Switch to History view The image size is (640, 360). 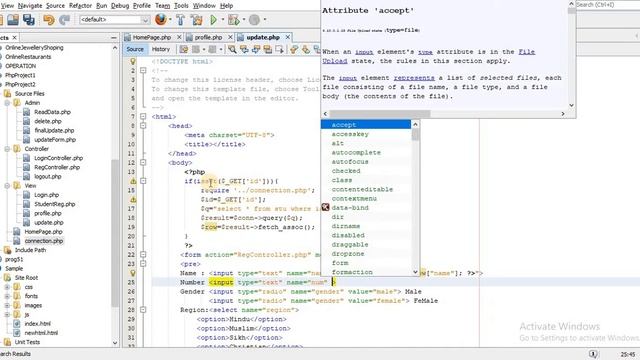point(161,49)
